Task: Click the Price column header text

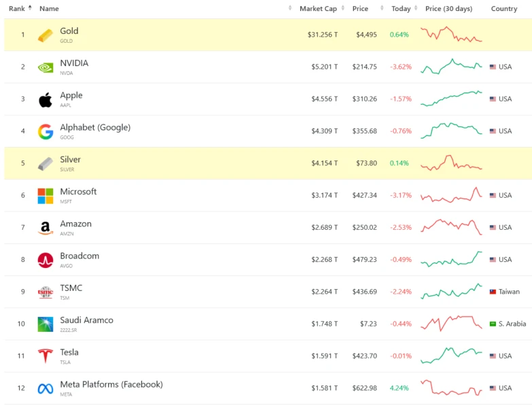Action: 360,8
